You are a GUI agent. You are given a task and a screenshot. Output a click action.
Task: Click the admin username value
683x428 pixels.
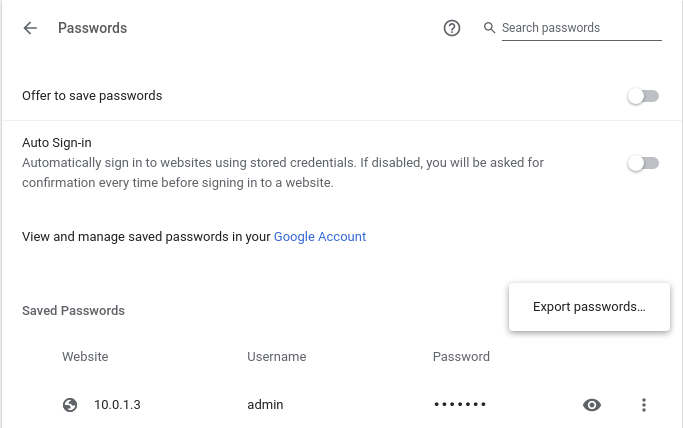click(265, 405)
